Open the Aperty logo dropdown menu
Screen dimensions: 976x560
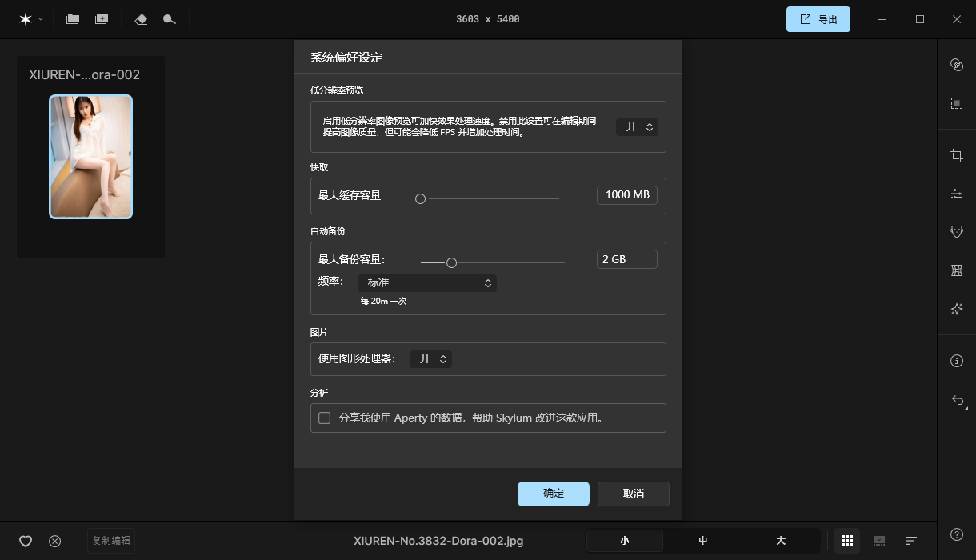(29, 18)
